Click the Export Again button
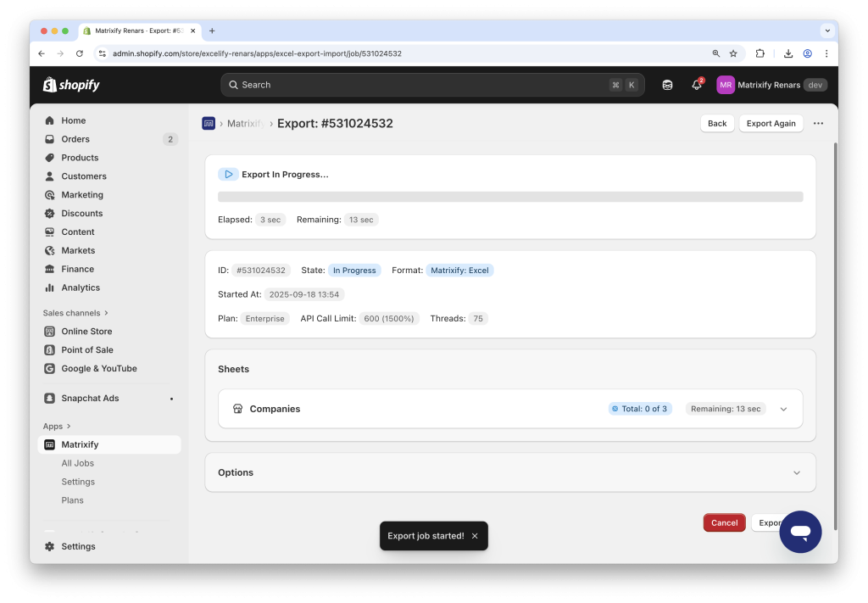 771,123
